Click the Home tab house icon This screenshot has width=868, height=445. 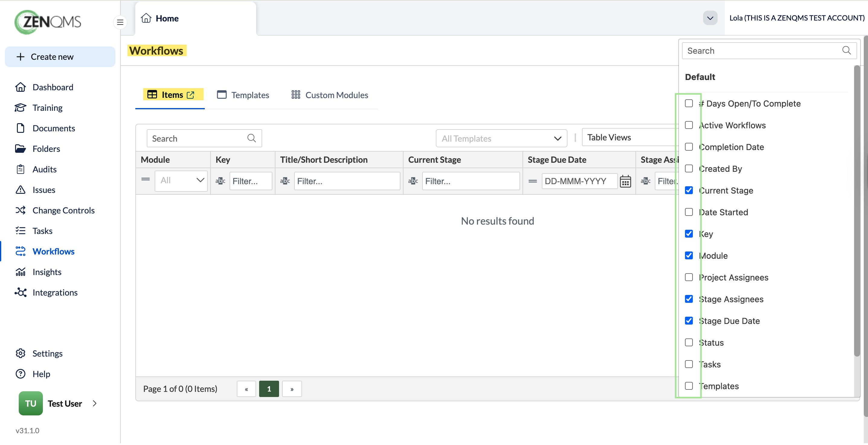coord(146,18)
